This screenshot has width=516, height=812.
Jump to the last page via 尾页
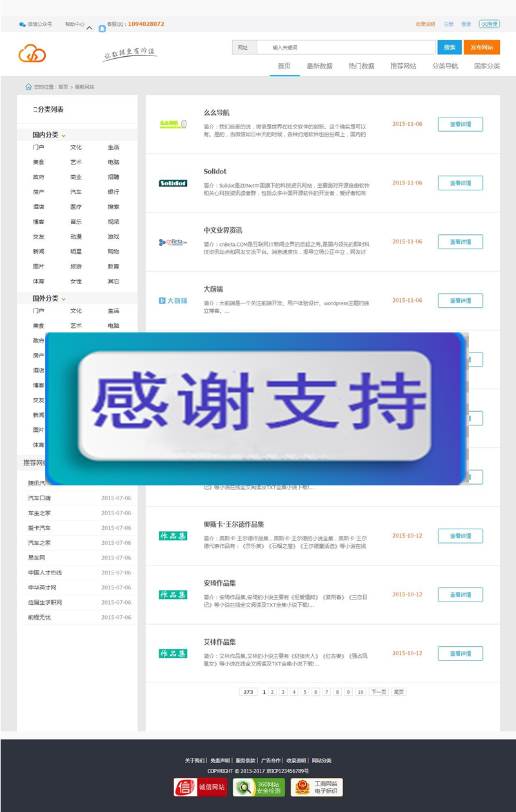(398, 691)
